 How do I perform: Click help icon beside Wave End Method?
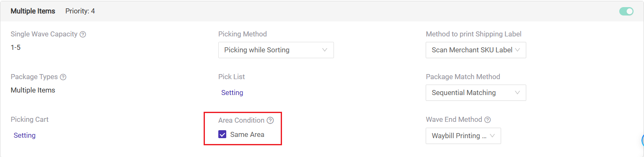tap(487, 120)
